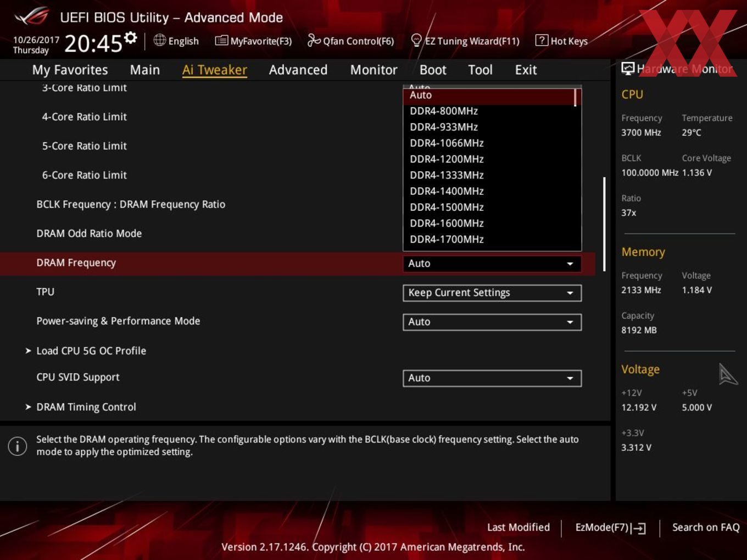This screenshot has height=560, width=747.
Task: Click the dropdown list scrollbar thumb
Action: (x=575, y=97)
